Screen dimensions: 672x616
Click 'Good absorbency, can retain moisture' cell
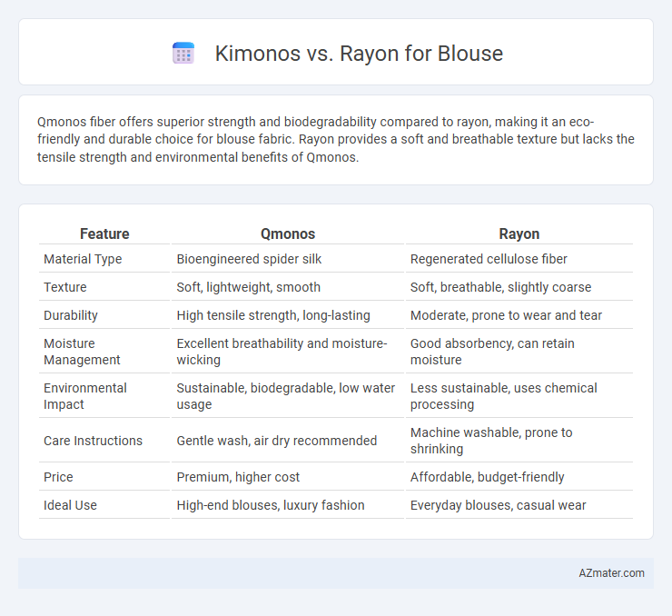pyautogui.click(x=492, y=352)
